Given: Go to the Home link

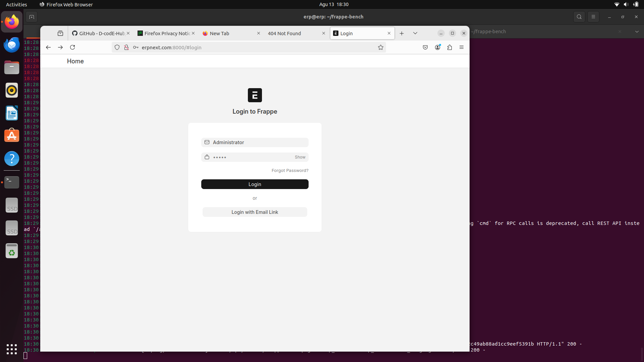Looking at the screenshot, I should click(75, 61).
